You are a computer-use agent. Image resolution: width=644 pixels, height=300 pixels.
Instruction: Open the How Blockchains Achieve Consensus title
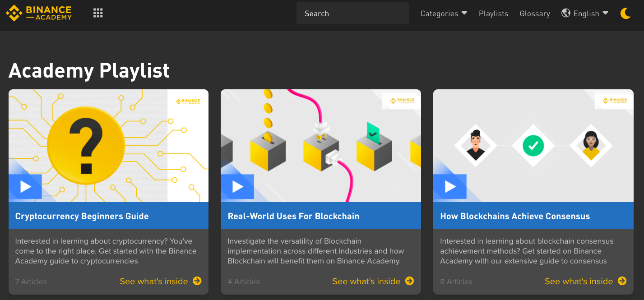pos(515,216)
